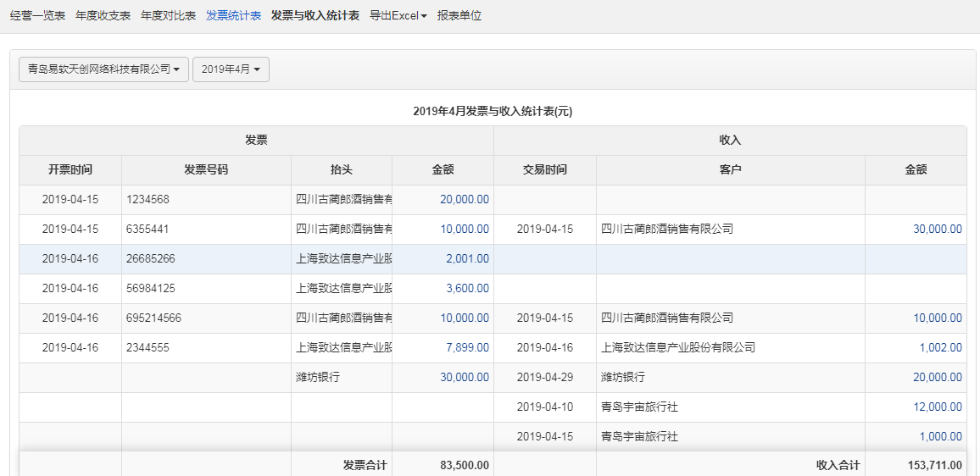The width and height of the screenshot is (980, 476).
Task: Click the 潍坊银行 invoice amount 30,000.00
Action: (x=465, y=378)
